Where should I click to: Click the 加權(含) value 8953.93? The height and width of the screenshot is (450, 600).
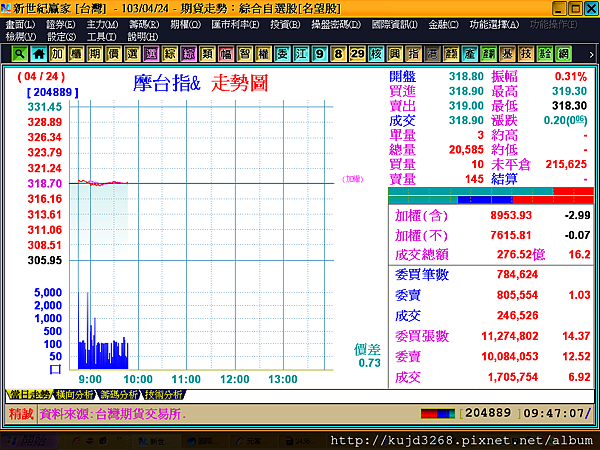point(511,215)
